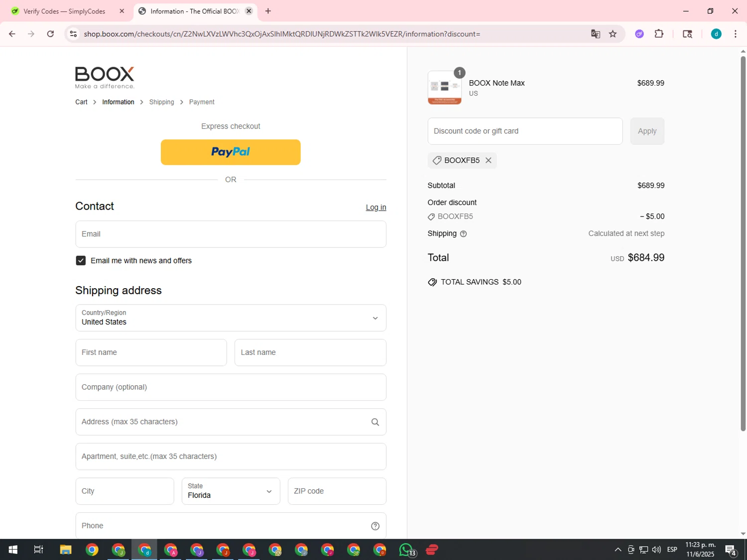Click the browser address bar URL
This screenshot has width=747, height=560.
pos(282,34)
